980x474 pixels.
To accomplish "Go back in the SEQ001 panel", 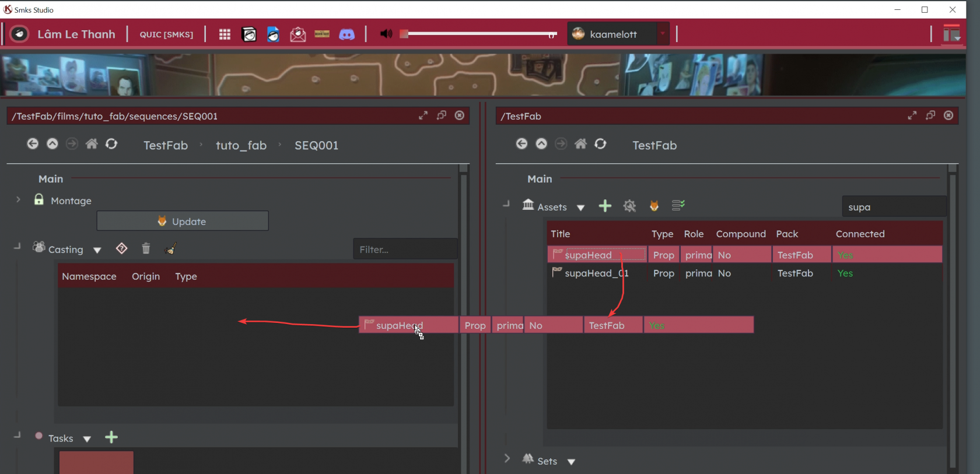I will (33, 143).
